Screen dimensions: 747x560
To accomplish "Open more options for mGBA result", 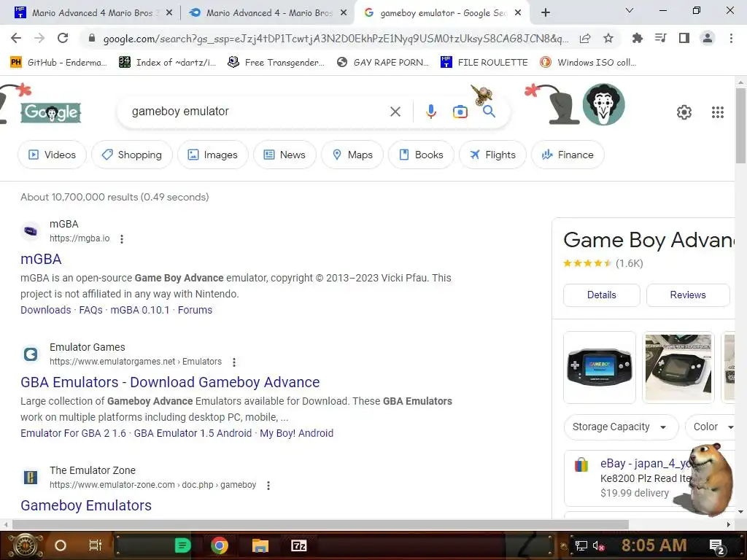I will tap(122, 239).
